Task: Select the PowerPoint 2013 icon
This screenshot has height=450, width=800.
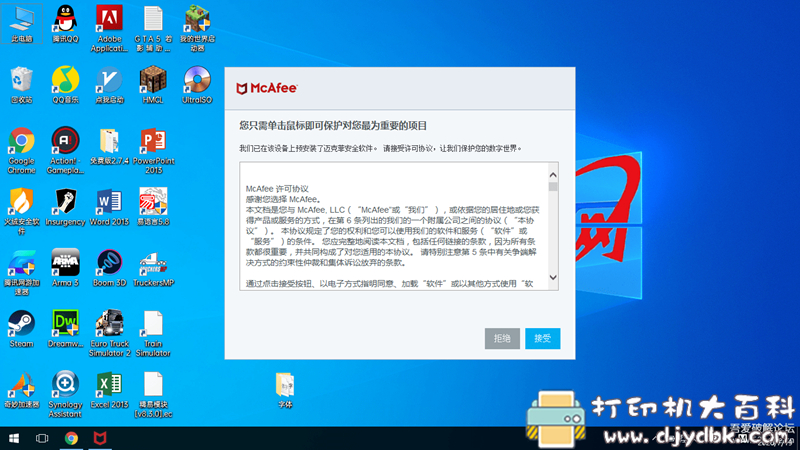Action: coord(153,151)
